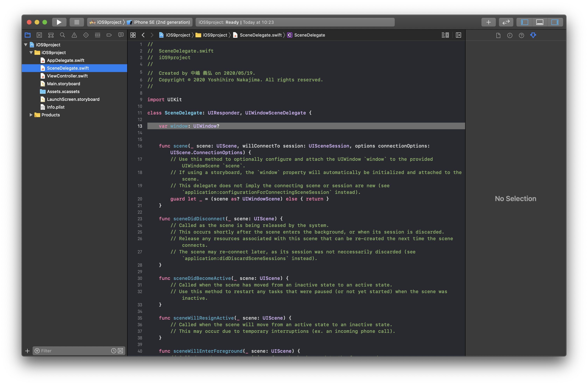The width and height of the screenshot is (588, 385).
Task: Click iOS9project project in jump bar
Action: [175, 35]
